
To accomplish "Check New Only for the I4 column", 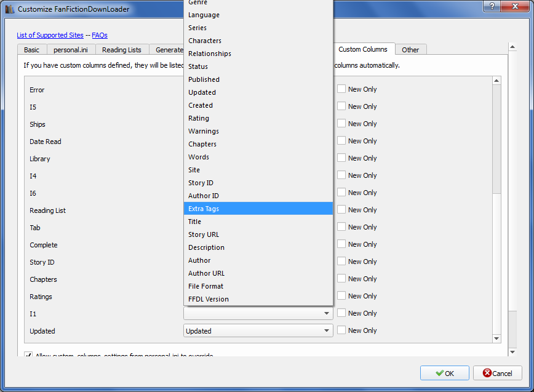I will point(341,175).
